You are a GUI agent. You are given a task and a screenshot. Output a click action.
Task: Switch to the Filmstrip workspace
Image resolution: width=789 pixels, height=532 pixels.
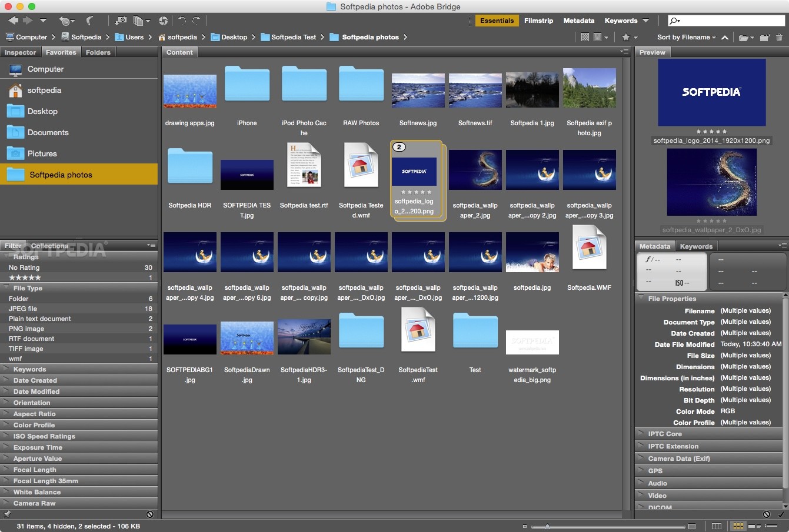tap(538, 20)
